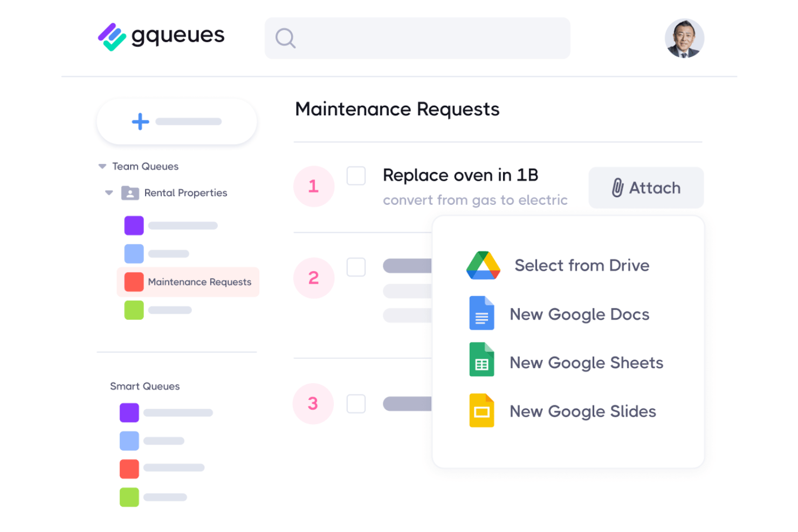Click the Smart Queues heading
The image size is (798, 532).
(x=145, y=386)
